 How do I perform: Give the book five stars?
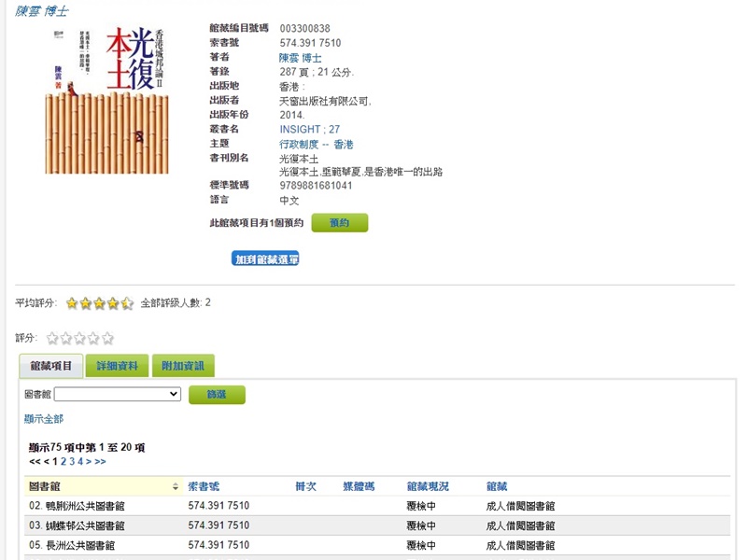[x=107, y=338]
